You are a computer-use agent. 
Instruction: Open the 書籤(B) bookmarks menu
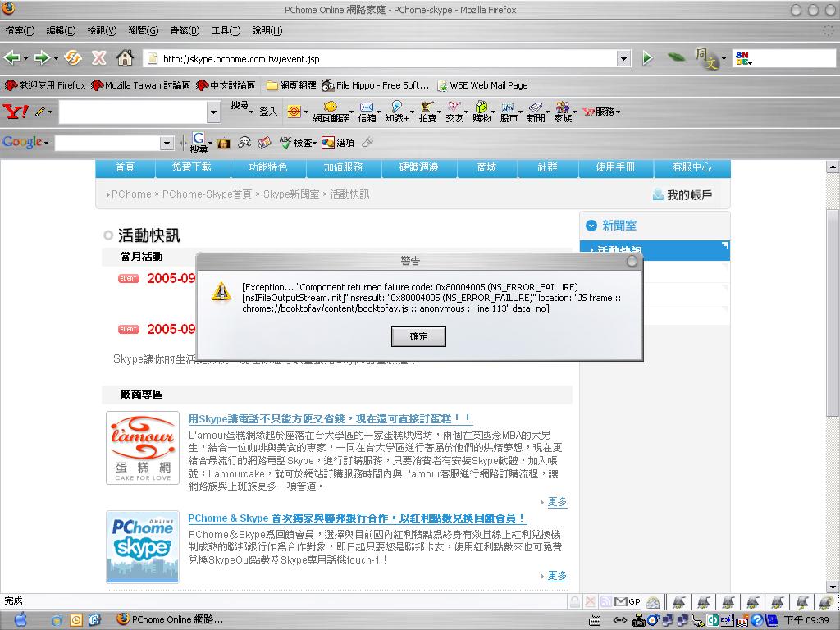(185, 30)
